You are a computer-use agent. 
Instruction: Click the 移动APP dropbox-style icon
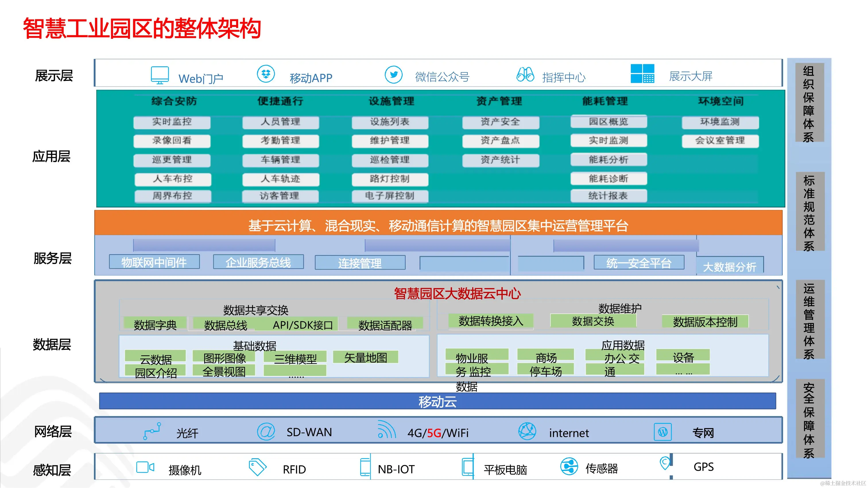[x=266, y=74]
